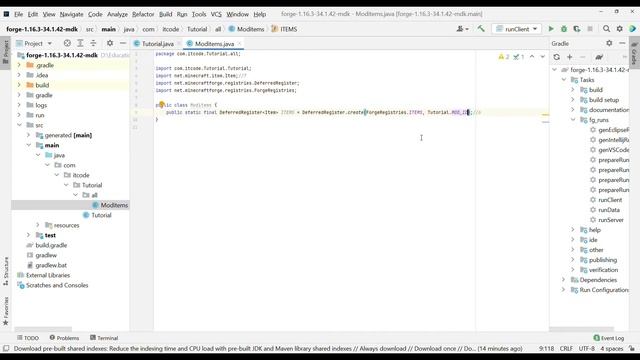Open the TODO tool window

[28, 338]
